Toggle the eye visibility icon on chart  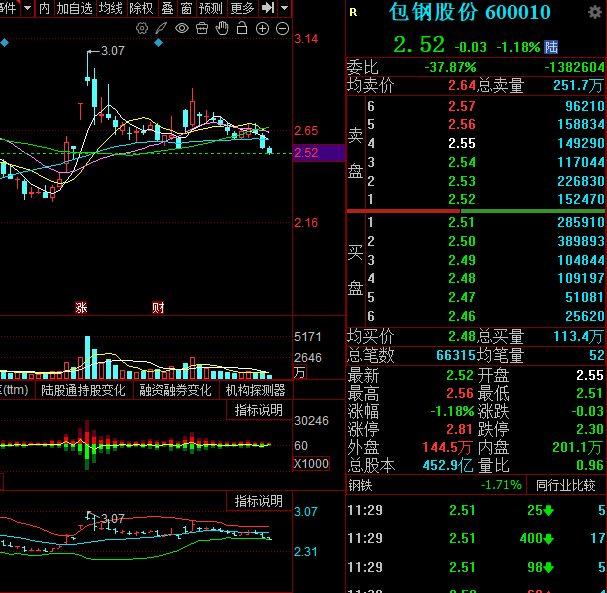tap(182, 28)
